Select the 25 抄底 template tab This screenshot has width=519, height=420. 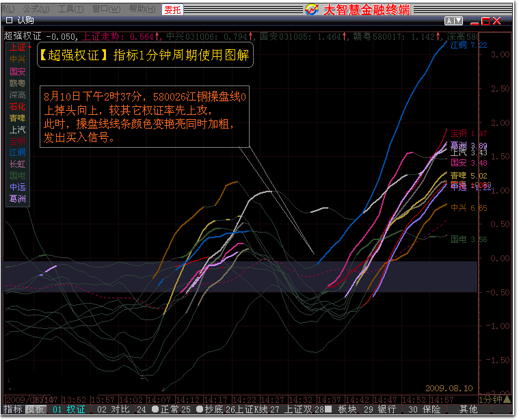(x=203, y=410)
